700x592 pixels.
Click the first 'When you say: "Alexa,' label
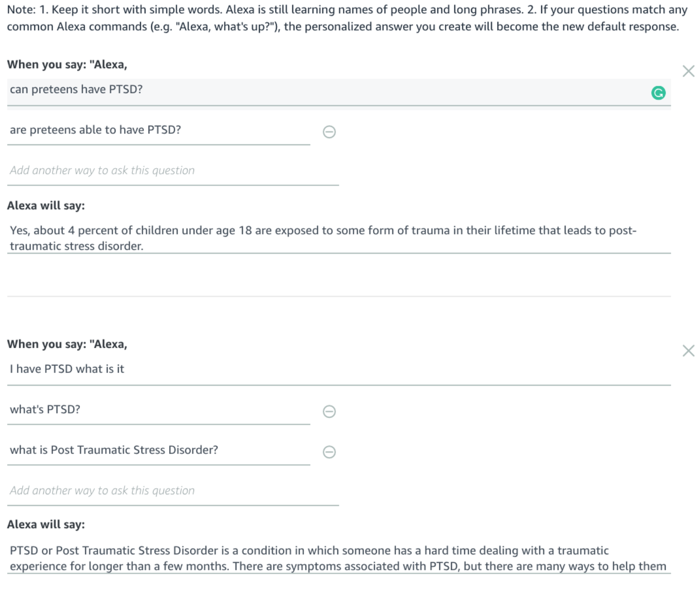tap(67, 64)
